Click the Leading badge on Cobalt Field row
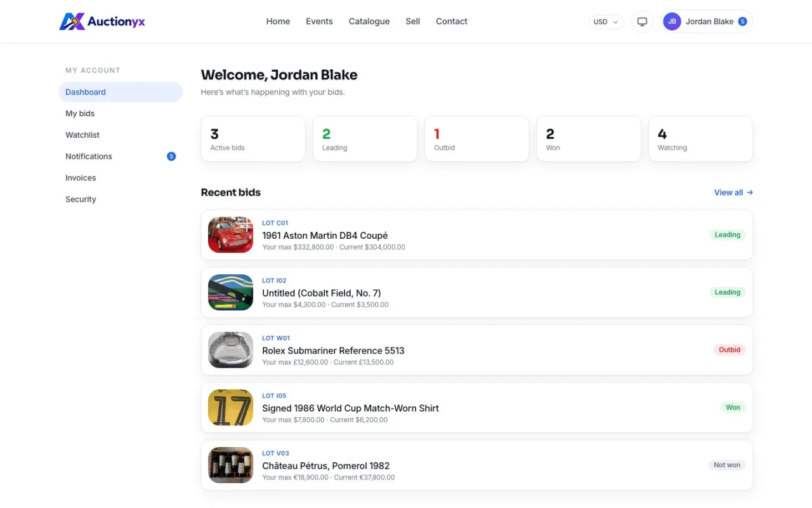The image size is (812, 508). (728, 293)
